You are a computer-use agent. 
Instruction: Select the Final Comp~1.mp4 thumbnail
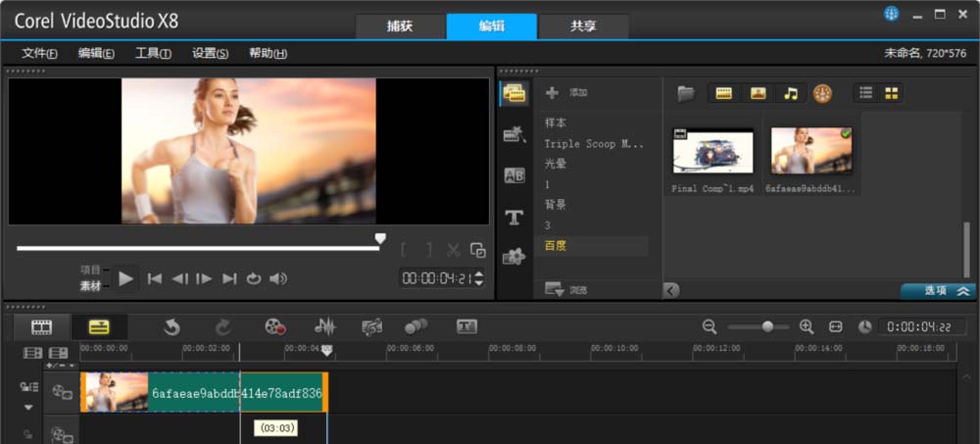712,151
